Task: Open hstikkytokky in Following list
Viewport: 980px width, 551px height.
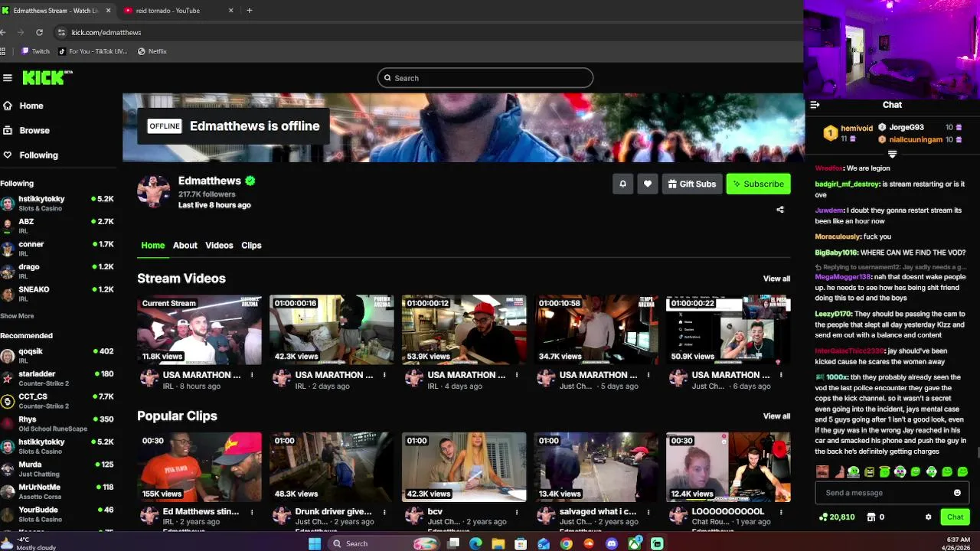Action: [57, 203]
